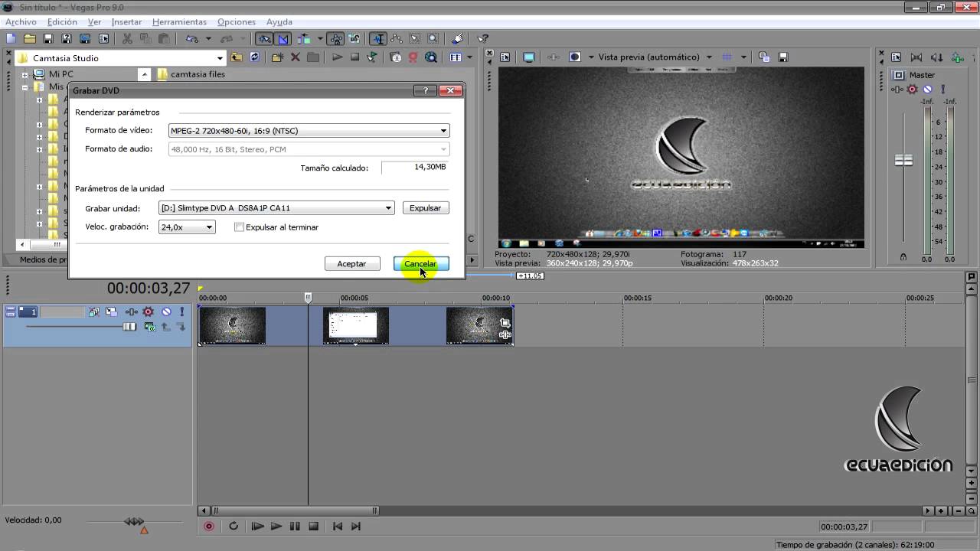Screen dimensions: 980x551
Task: Open Camtasia Studio folder path dropdown
Action: (220, 58)
